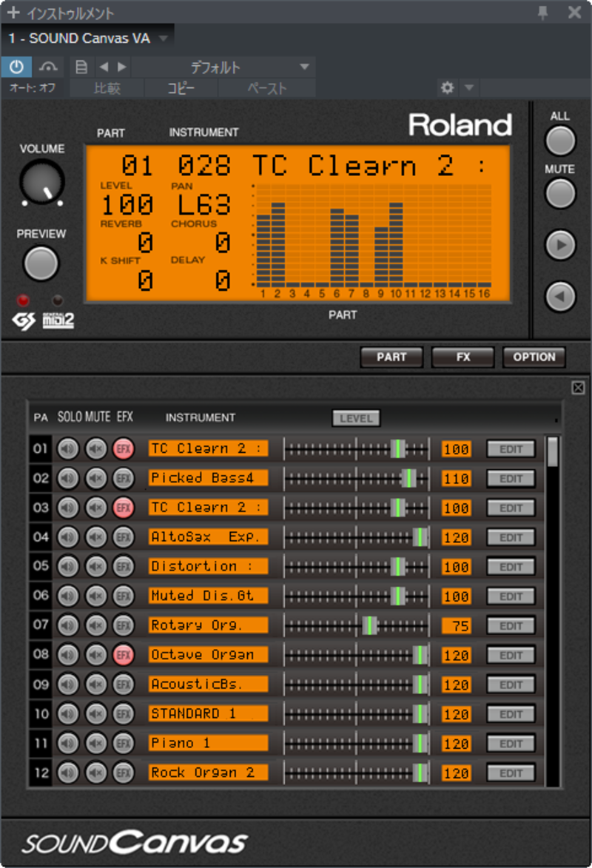The image size is (592, 868).
Task: Open the PART tab
Action: tap(391, 357)
